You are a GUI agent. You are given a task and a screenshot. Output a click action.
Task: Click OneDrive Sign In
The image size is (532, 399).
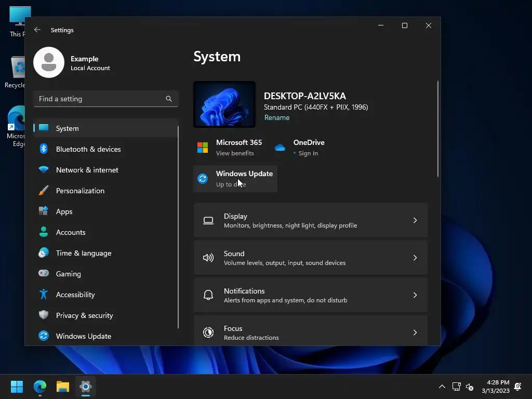308,153
